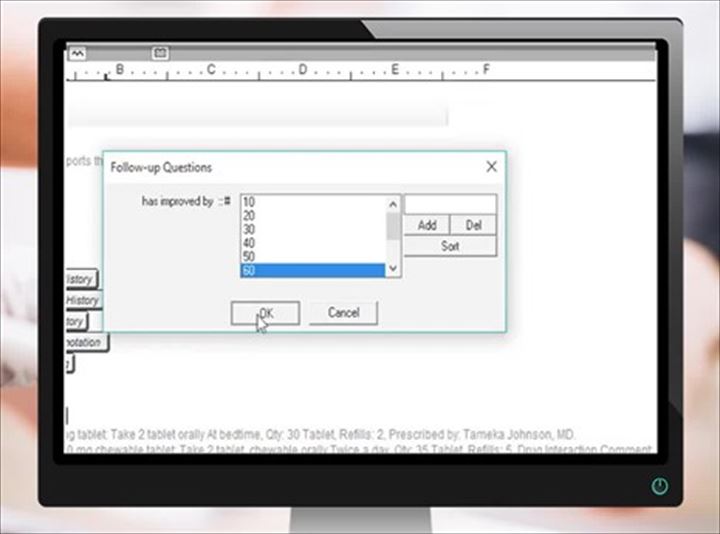Click the list scrollbar down arrow
This screenshot has width=720, height=534.
point(393,268)
